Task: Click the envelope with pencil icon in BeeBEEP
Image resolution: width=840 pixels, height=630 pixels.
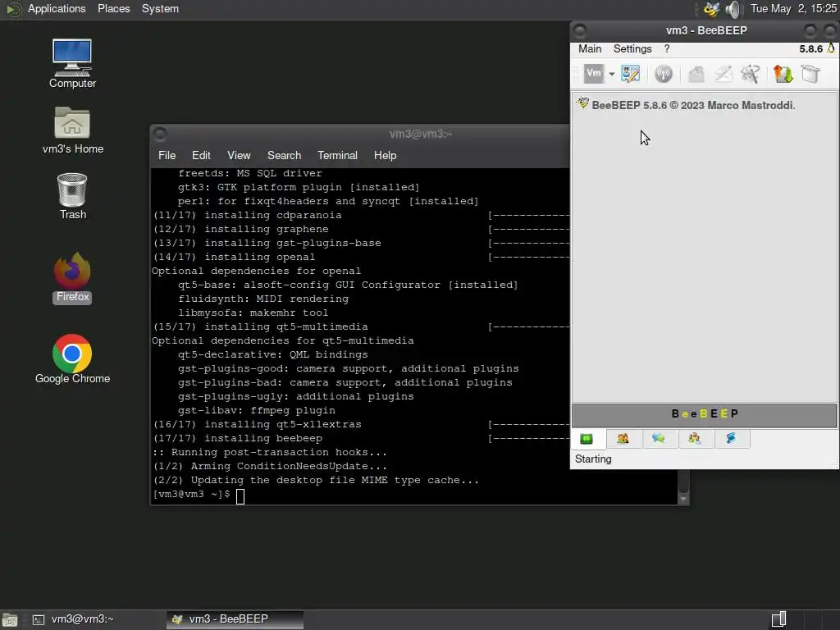Action: pyautogui.click(x=724, y=73)
